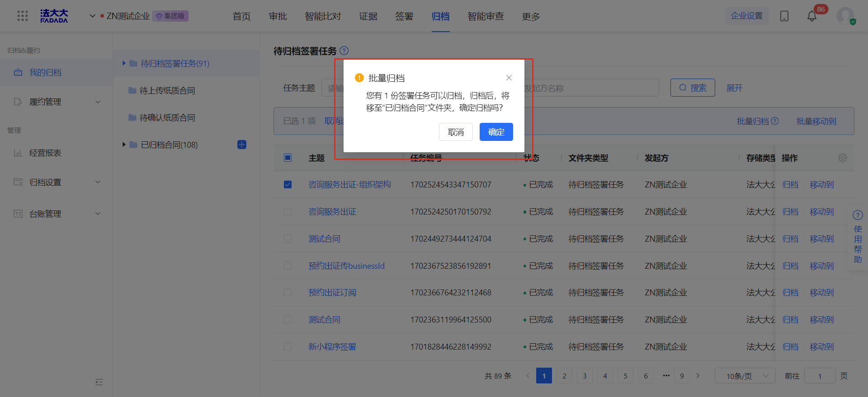Click the 履约管理 sidebar icon
868x397 pixels.
[x=18, y=102]
